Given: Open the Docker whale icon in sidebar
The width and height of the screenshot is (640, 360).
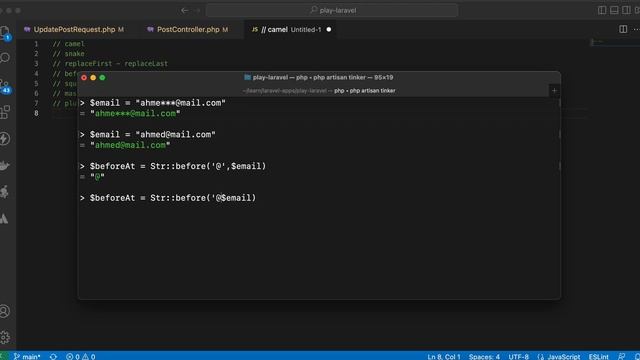Looking at the screenshot, I should 5,166.
